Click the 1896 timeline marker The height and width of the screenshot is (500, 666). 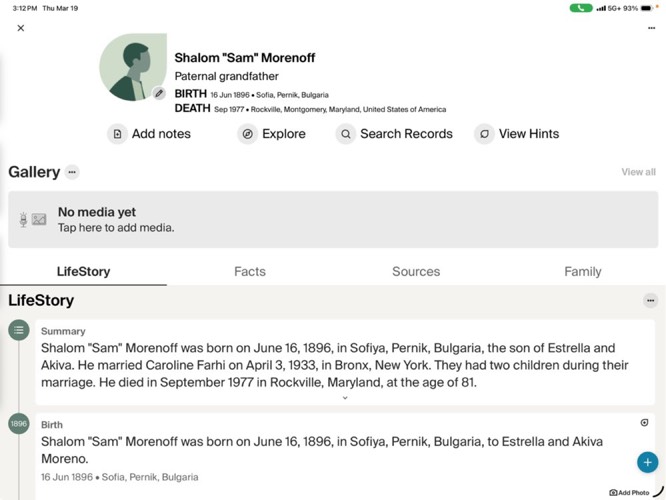pos(19,424)
